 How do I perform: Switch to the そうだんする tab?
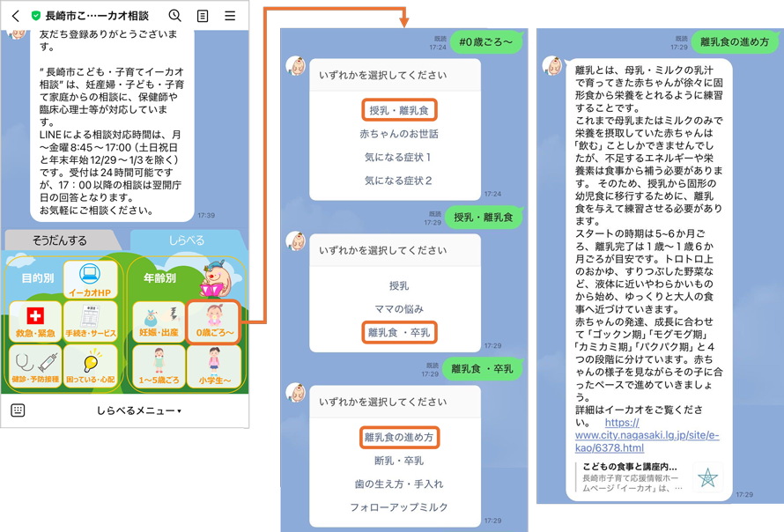pyautogui.click(x=61, y=240)
